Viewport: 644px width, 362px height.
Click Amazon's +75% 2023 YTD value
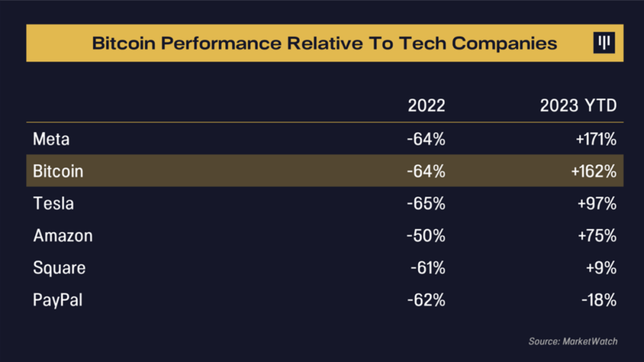click(x=596, y=236)
